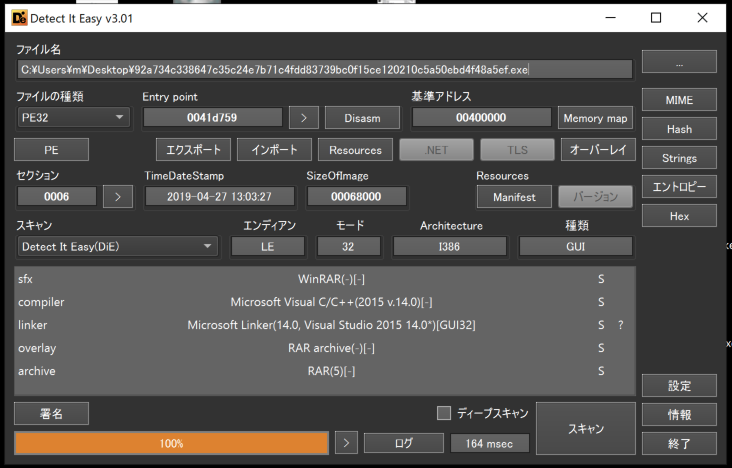Image resolution: width=732 pixels, height=468 pixels.
Task: Open the Hash tool
Action: coord(679,129)
